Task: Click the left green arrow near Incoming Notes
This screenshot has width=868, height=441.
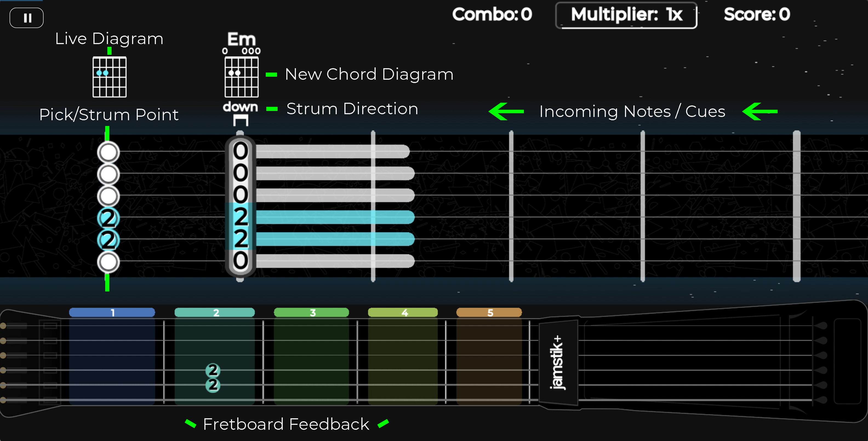Action: (x=506, y=111)
